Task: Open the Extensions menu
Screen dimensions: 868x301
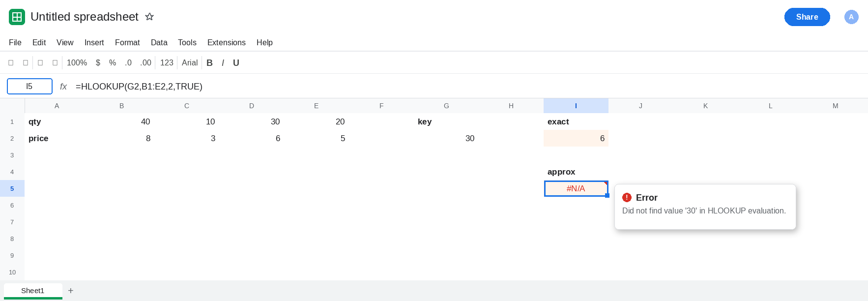Action: pyautogui.click(x=227, y=43)
